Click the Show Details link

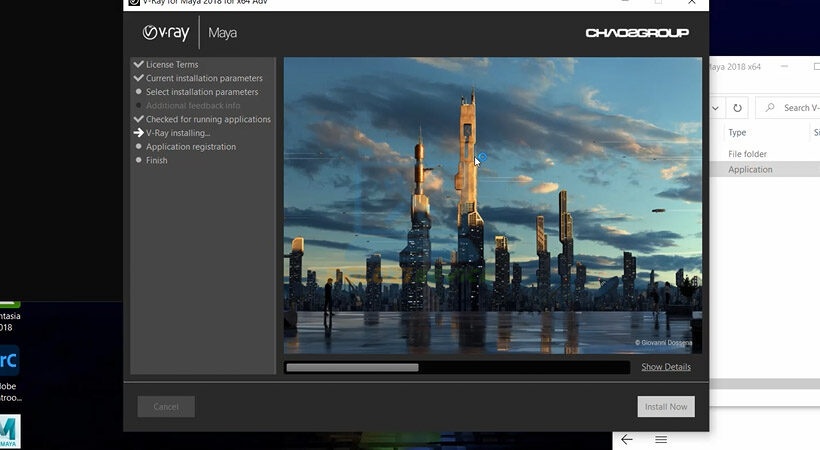666,367
